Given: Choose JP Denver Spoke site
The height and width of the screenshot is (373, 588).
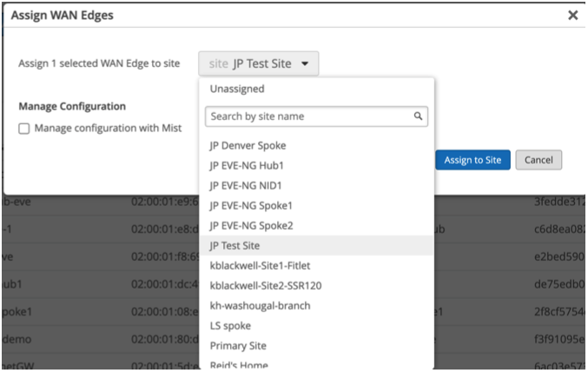Looking at the screenshot, I should tap(248, 145).
